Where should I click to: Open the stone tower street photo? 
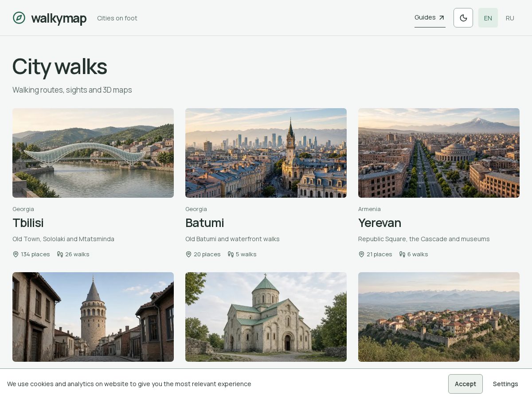click(93, 317)
